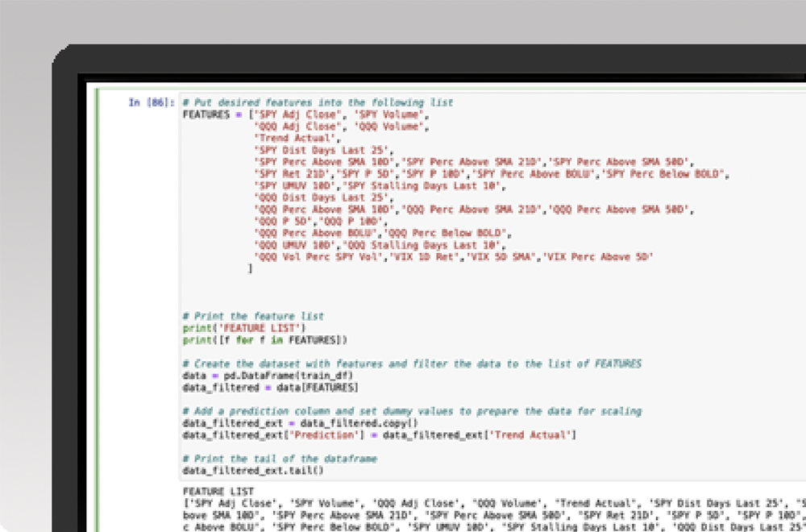This screenshot has height=532, width=806.
Task: Click the pd.DataFrame(train_df) line
Action: point(268,376)
